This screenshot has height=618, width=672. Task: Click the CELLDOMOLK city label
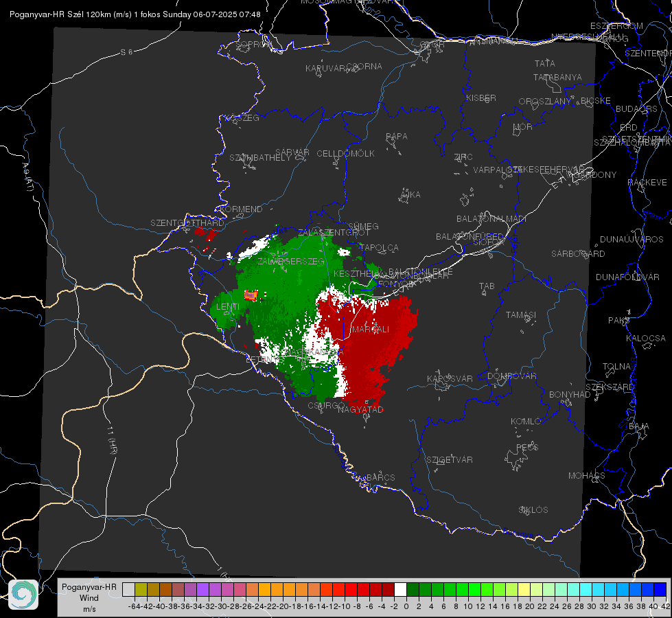click(x=346, y=154)
